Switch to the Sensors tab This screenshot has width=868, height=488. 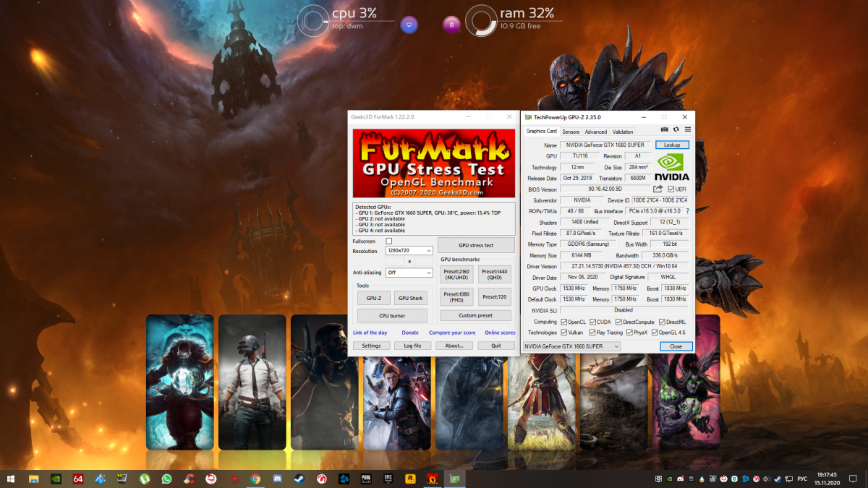click(x=571, y=132)
